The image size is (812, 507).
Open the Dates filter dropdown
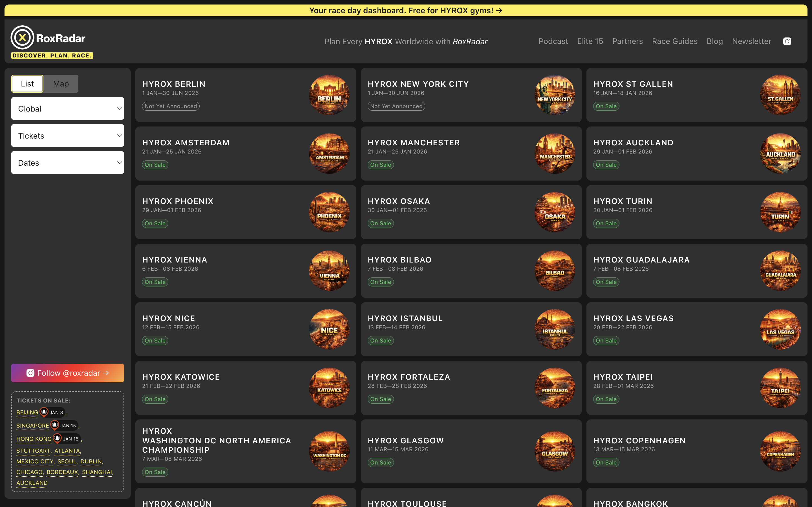(x=67, y=163)
